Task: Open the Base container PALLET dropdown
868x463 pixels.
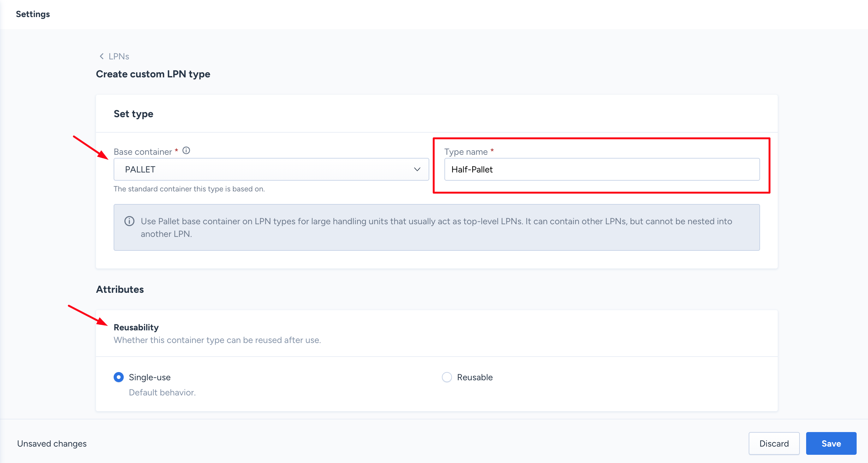Action: (271, 169)
